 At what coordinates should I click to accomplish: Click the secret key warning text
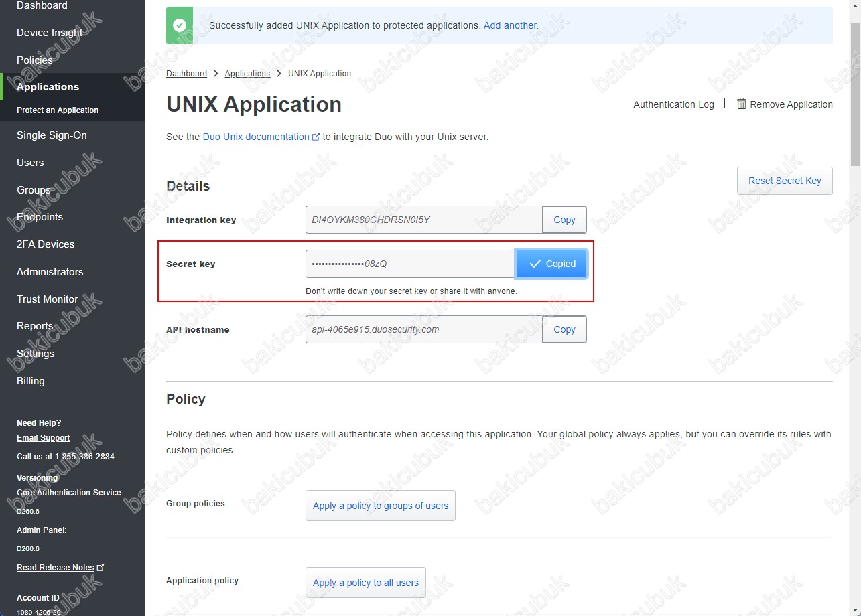point(411,291)
